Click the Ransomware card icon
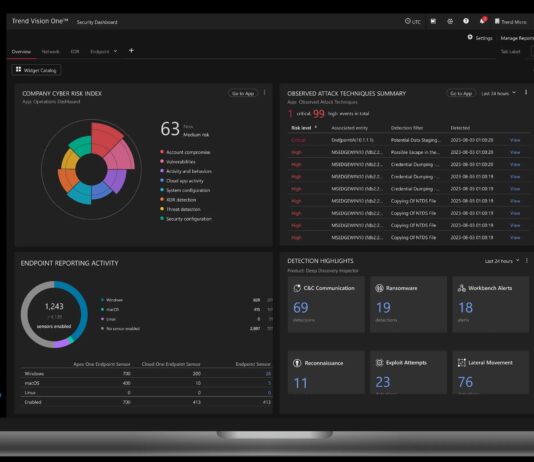This screenshot has width=534, height=462. coord(379,288)
